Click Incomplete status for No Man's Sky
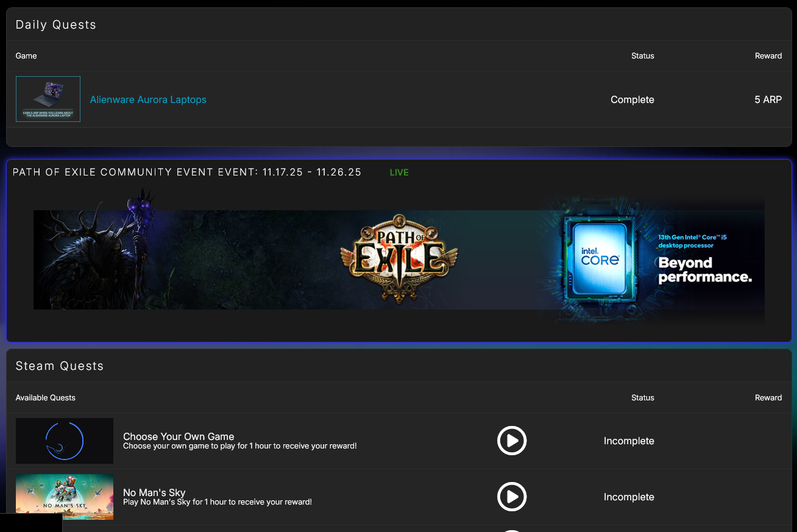This screenshot has height=532, width=797. [629, 497]
